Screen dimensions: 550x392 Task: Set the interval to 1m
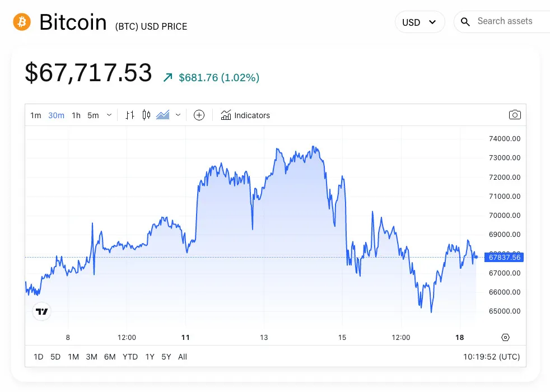tap(36, 115)
